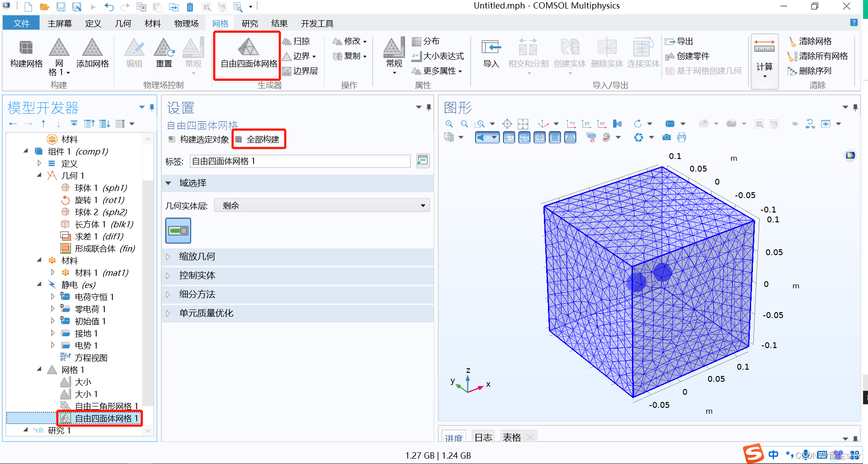The height and width of the screenshot is (464, 868).
Task: Switch to the 研究 ribbon tab
Action: (249, 23)
